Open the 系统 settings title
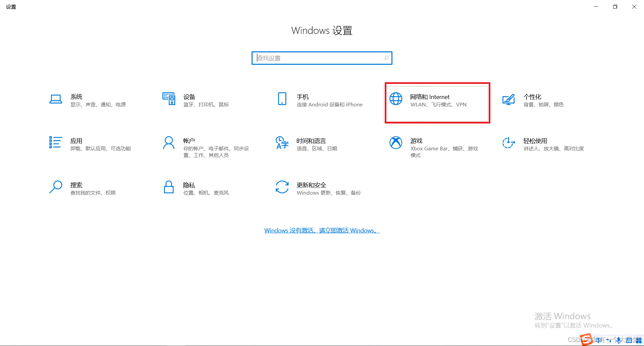This screenshot has width=644, height=346. click(x=76, y=97)
